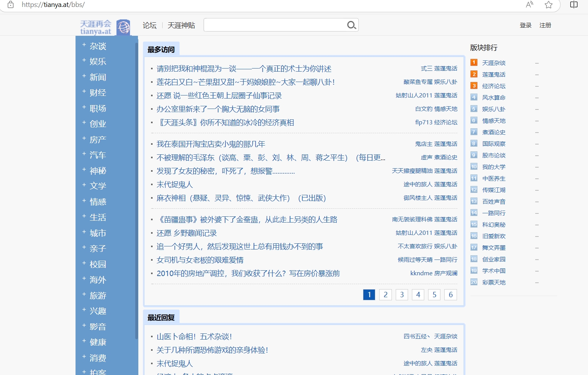The width and height of the screenshot is (588, 375).
Task: Click 登录 to log in
Action: tap(526, 25)
